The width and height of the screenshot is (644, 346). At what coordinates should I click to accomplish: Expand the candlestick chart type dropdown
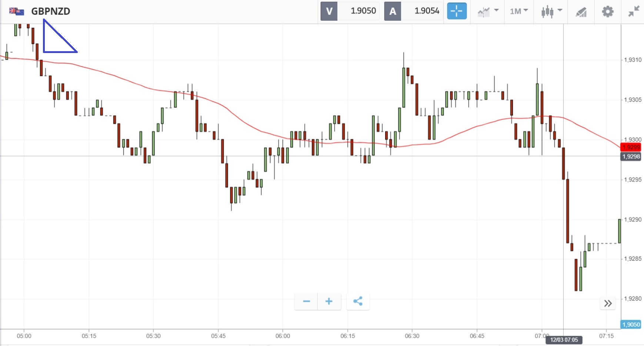pyautogui.click(x=551, y=11)
